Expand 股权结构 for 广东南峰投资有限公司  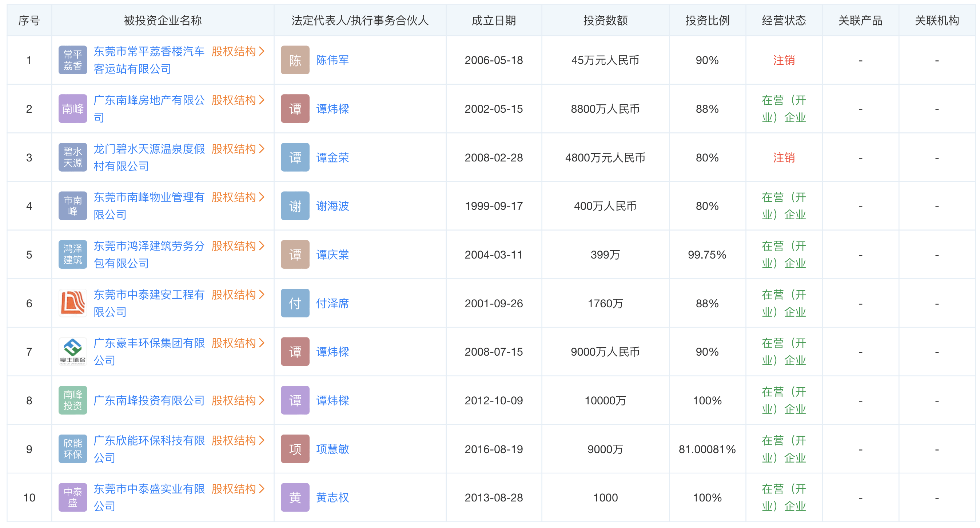[x=238, y=401]
